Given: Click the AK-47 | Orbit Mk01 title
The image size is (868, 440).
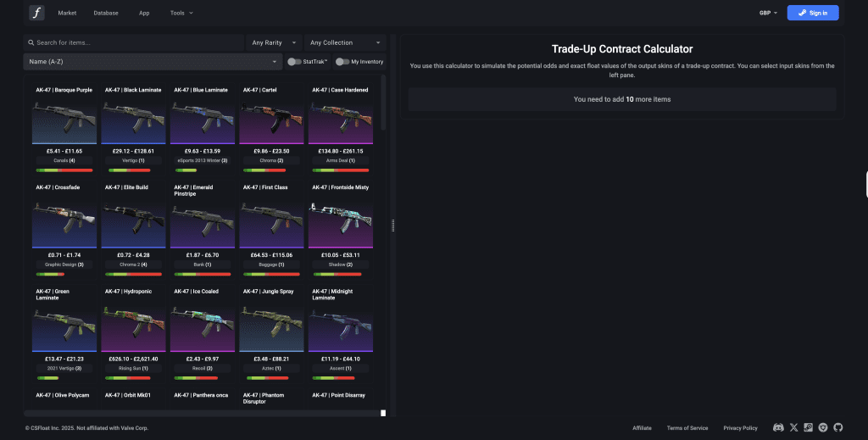Looking at the screenshot, I should [128, 395].
